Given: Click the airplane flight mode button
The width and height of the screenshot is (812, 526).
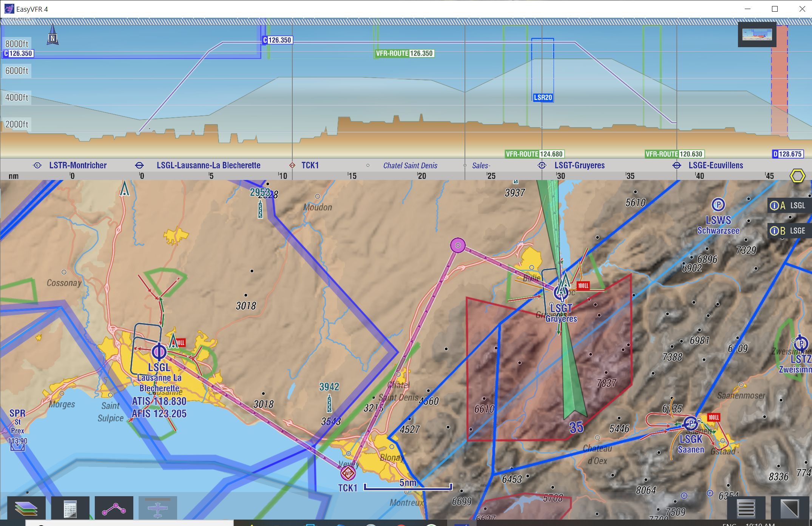Looking at the screenshot, I should [x=157, y=509].
